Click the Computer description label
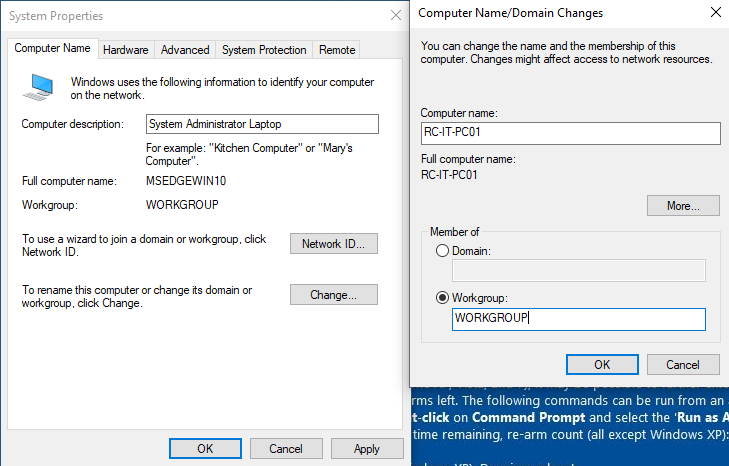 (x=73, y=124)
